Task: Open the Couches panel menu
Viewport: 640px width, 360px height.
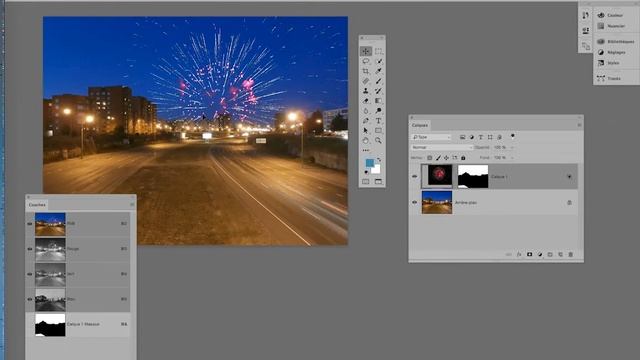Action: [x=132, y=204]
